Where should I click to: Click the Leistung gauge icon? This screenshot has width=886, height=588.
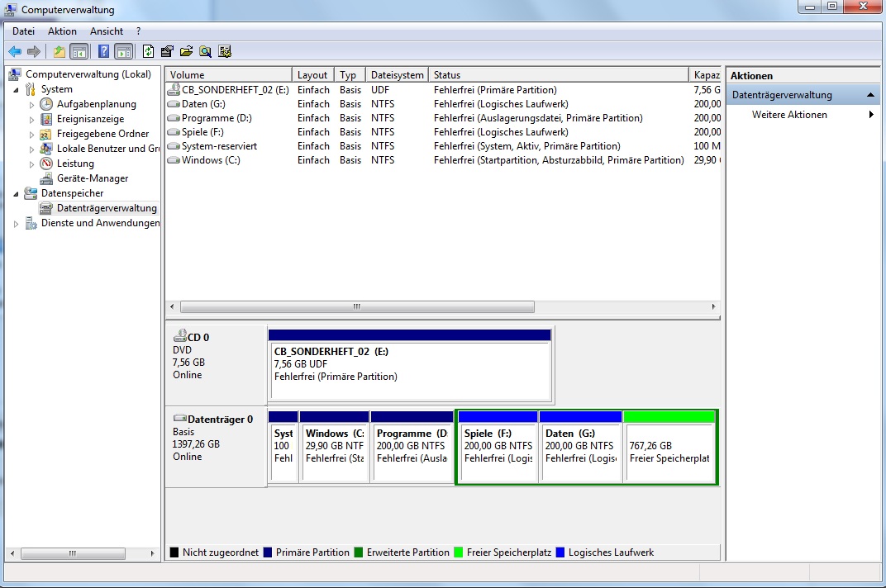pyautogui.click(x=47, y=164)
